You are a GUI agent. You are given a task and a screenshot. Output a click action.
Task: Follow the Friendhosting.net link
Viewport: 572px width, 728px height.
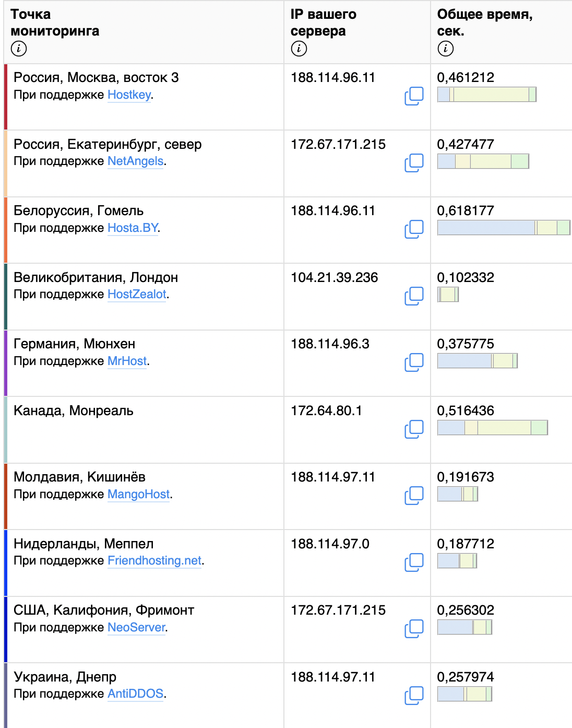(154, 561)
